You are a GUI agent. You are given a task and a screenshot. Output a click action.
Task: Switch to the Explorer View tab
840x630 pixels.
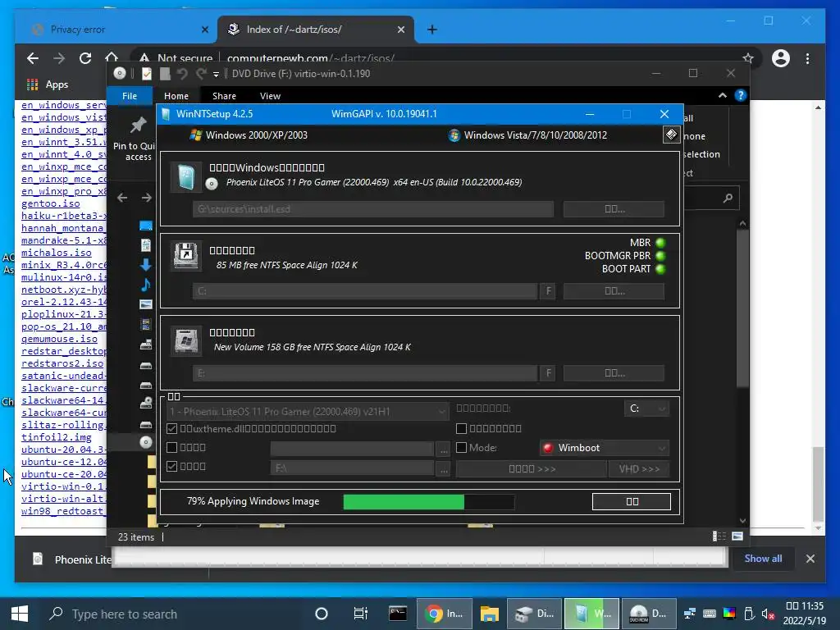[x=270, y=96]
